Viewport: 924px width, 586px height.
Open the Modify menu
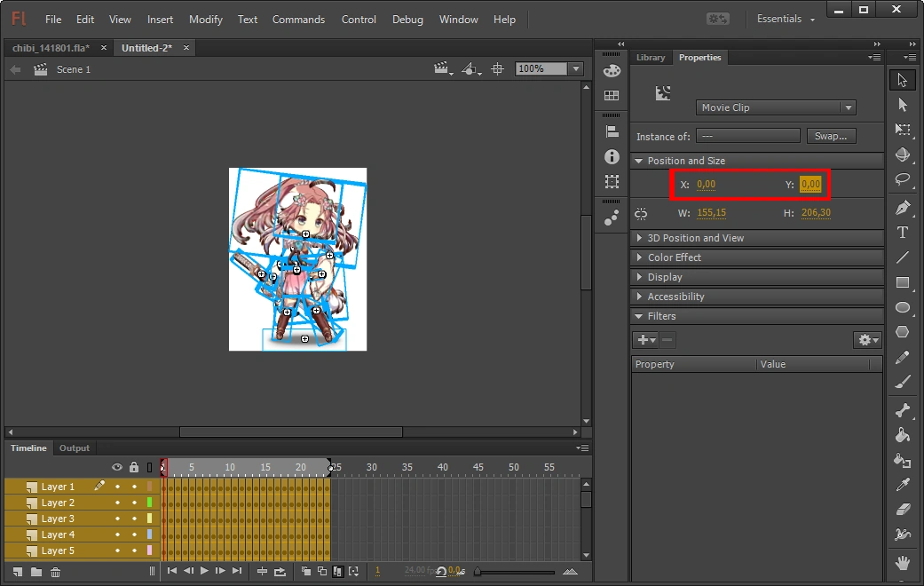coord(206,19)
